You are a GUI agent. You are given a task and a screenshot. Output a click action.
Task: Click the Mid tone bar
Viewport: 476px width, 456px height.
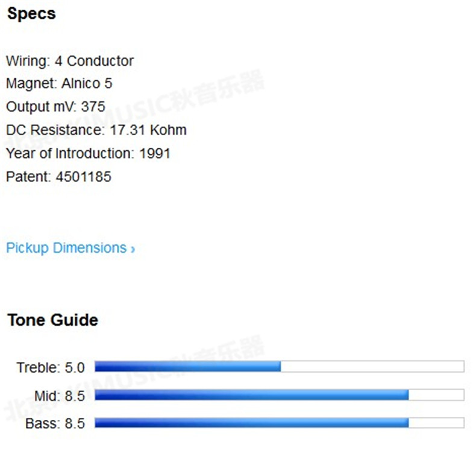point(279,395)
